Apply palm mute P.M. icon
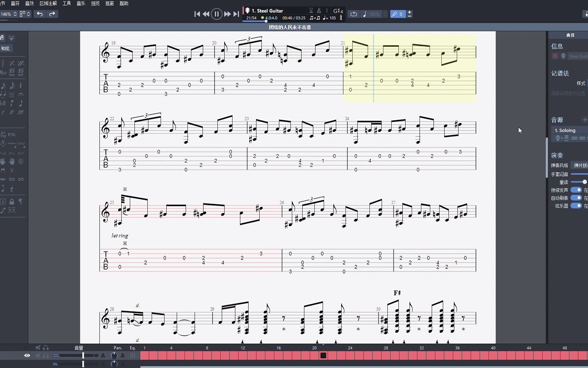The width and height of the screenshot is (588, 368). click(x=12, y=135)
